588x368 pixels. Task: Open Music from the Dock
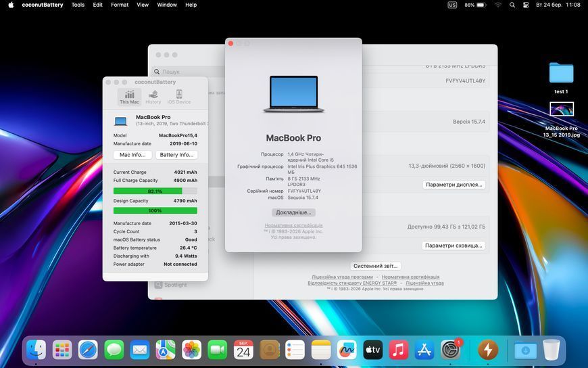pyautogui.click(x=399, y=350)
